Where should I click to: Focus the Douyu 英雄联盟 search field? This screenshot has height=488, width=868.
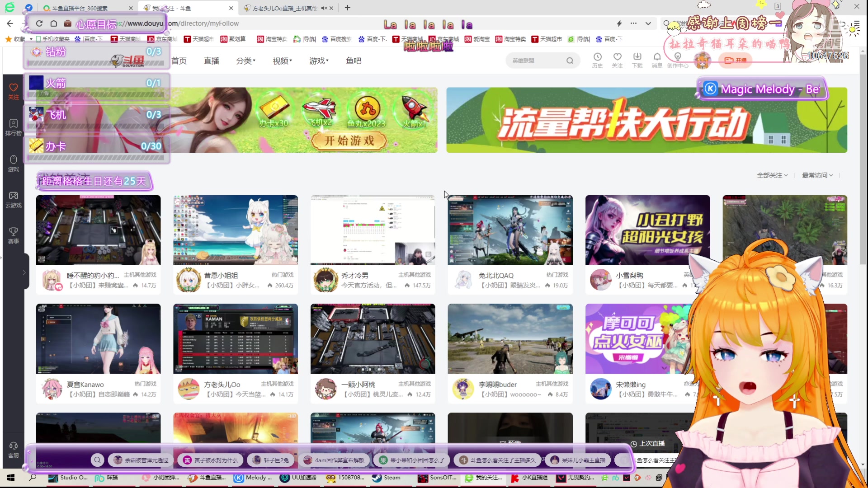536,61
